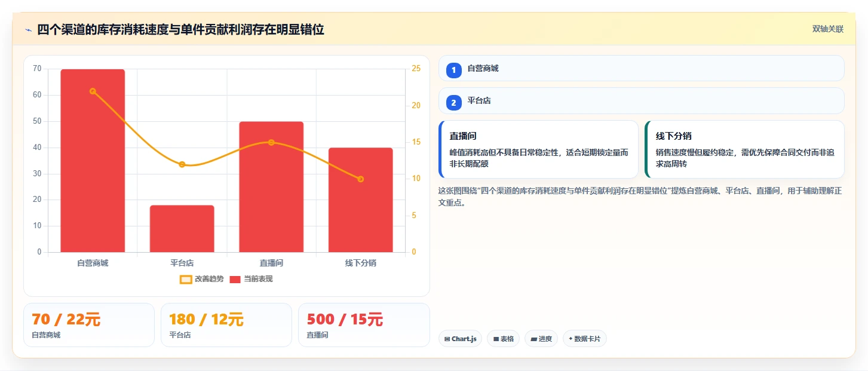This screenshot has height=371, width=868.
Task: Click the numbered badge 2 for 平台店
Action: [453, 103]
